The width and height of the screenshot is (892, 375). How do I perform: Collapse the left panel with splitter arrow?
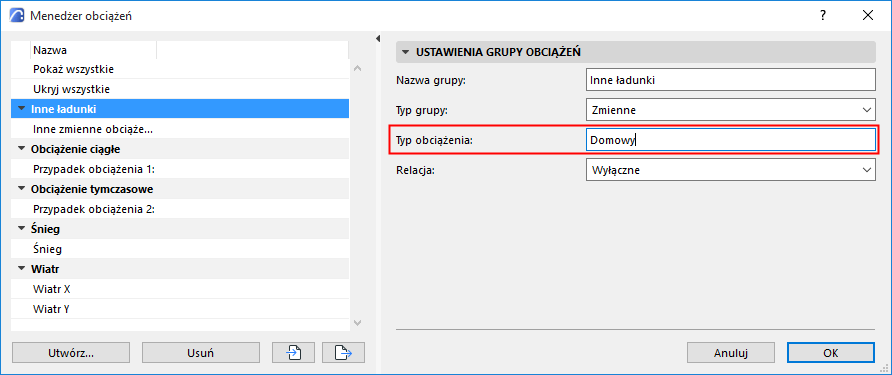click(x=378, y=39)
